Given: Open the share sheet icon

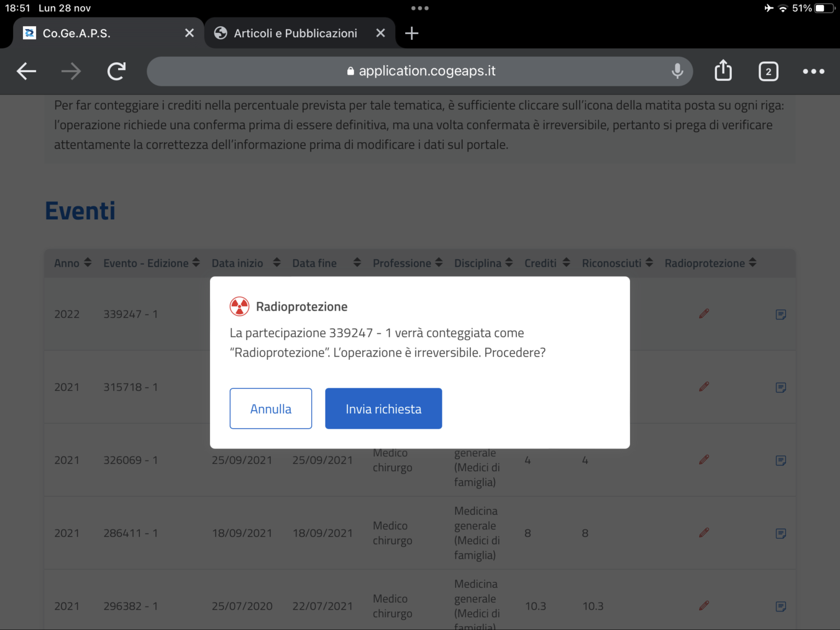Looking at the screenshot, I should 723,71.
